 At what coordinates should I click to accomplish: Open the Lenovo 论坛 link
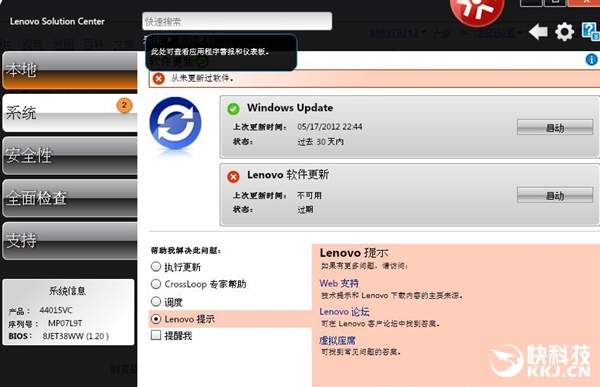tap(344, 312)
